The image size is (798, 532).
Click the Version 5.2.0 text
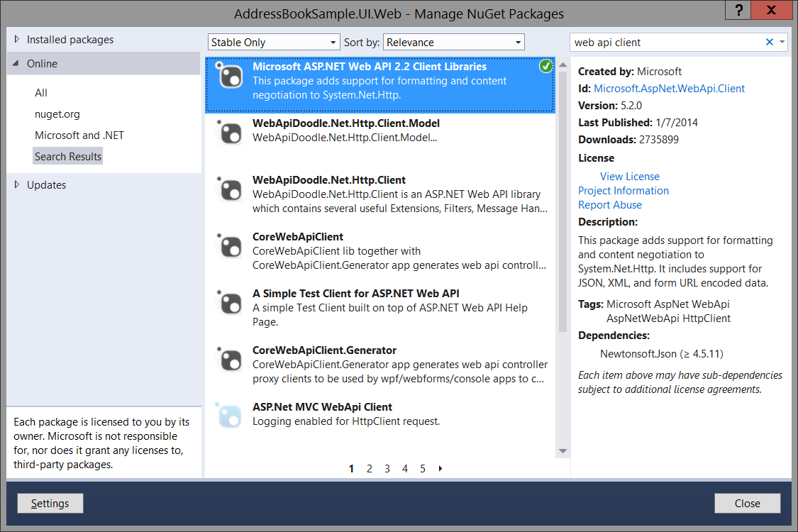click(x=610, y=106)
